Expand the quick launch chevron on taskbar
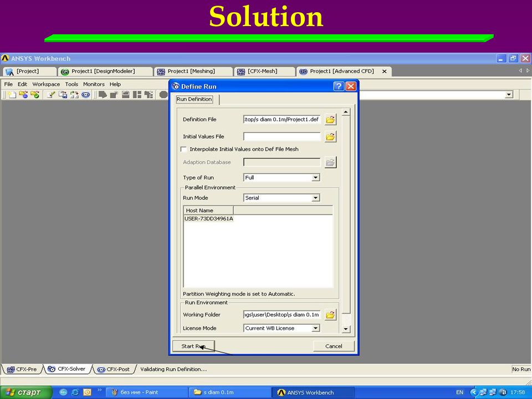Screen dimensions: 532x399 (x=99, y=390)
